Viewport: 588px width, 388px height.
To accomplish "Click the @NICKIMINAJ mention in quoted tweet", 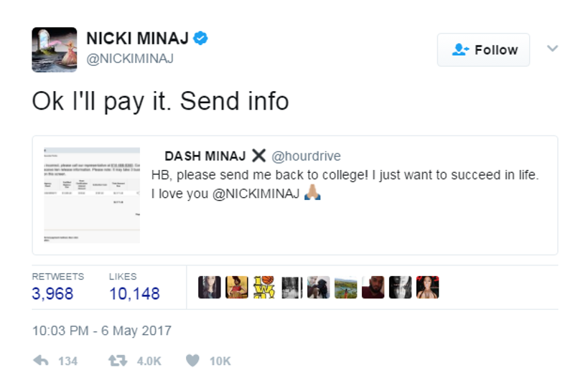I will pos(256,194).
